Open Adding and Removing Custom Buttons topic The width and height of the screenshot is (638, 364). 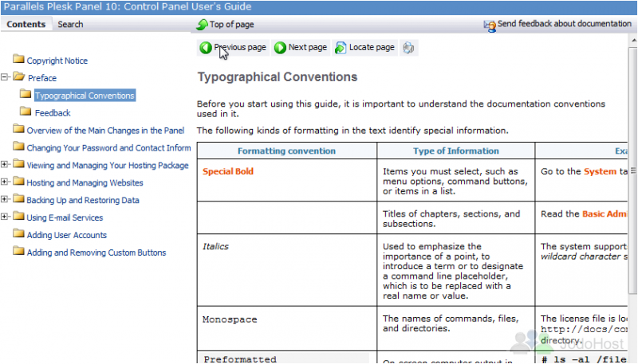click(96, 252)
